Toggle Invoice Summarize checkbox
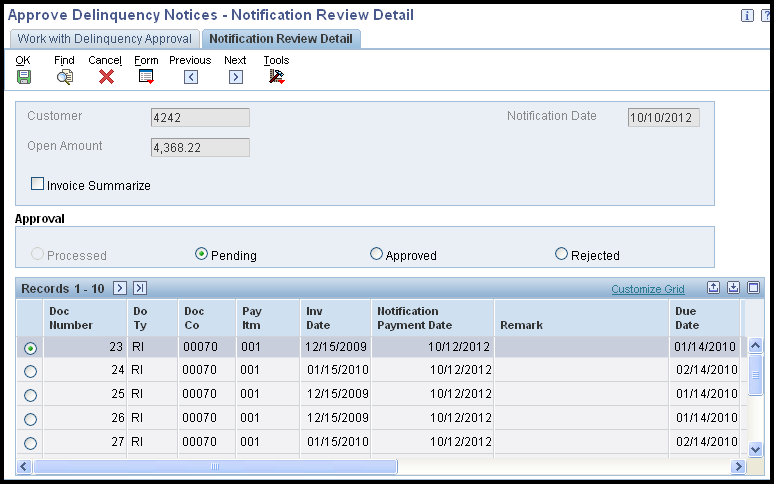Screen dimensions: 774x484 38,184
